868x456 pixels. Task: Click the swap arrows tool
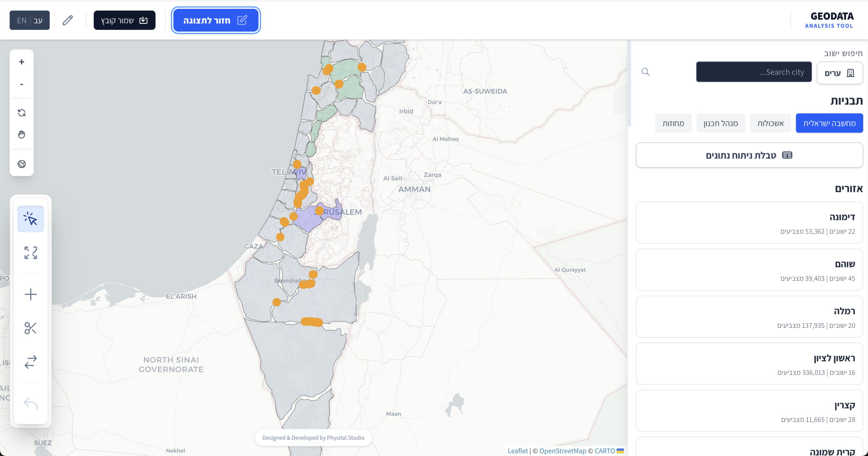click(31, 362)
